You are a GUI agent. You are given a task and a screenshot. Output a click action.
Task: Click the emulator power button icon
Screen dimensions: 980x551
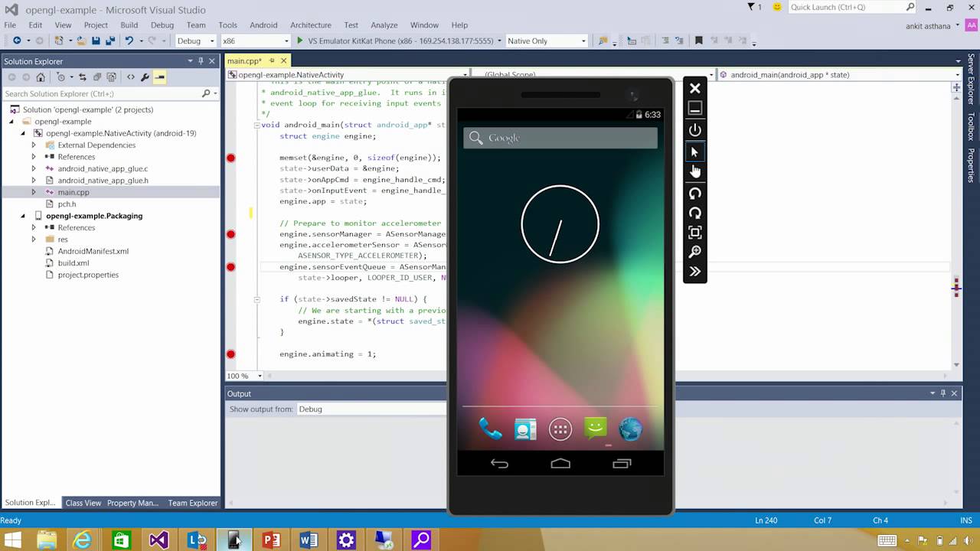click(x=694, y=130)
